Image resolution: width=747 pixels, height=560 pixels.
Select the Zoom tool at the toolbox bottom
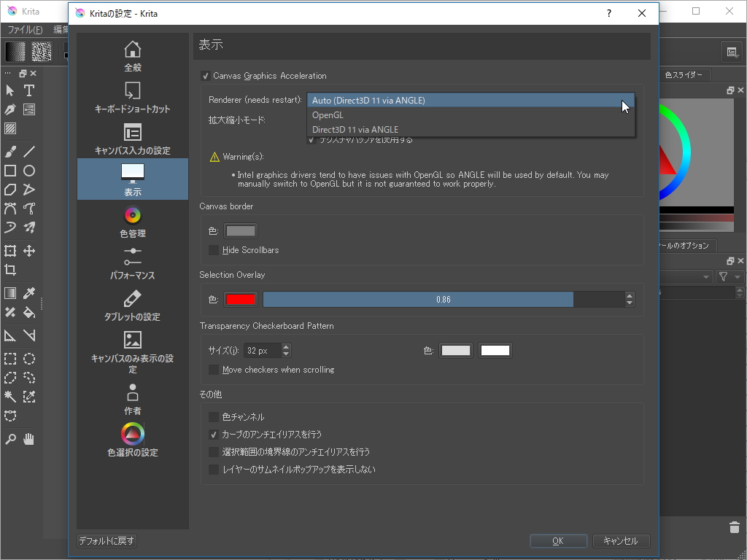(x=10, y=438)
